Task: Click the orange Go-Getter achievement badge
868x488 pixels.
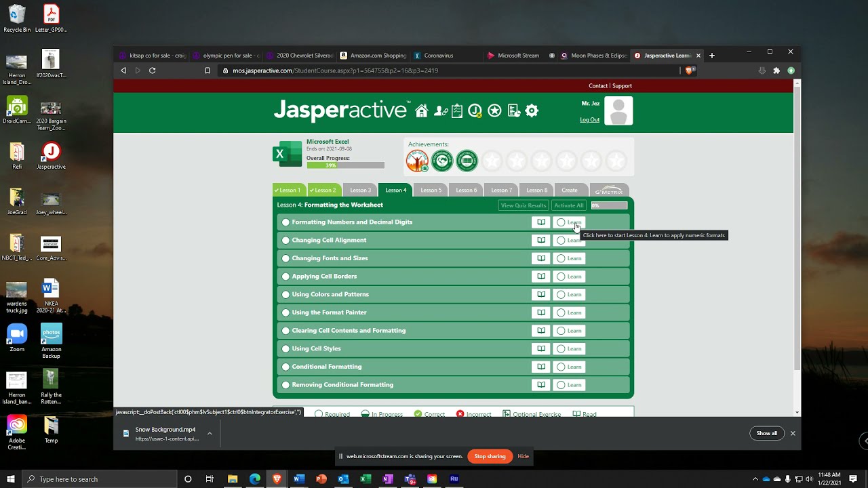Action: tap(417, 161)
